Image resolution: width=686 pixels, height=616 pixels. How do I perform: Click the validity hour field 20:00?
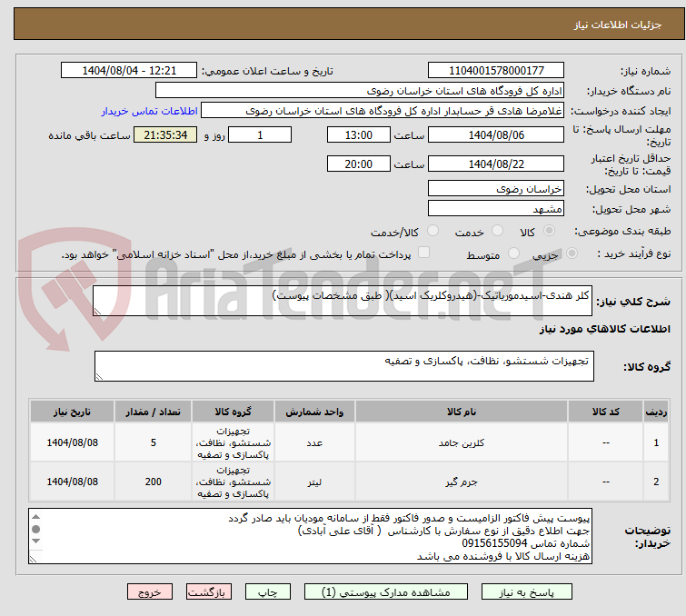pos(358,164)
